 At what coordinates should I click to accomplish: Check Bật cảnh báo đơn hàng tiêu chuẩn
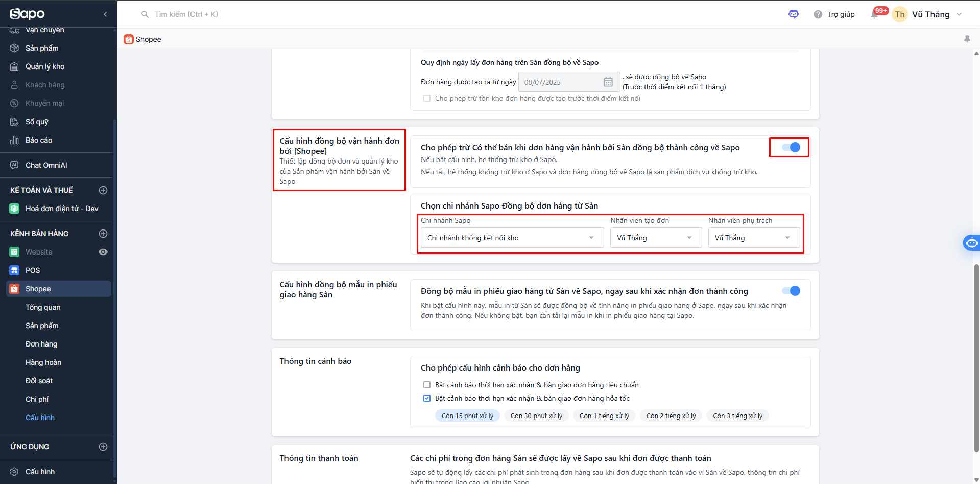(x=427, y=385)
